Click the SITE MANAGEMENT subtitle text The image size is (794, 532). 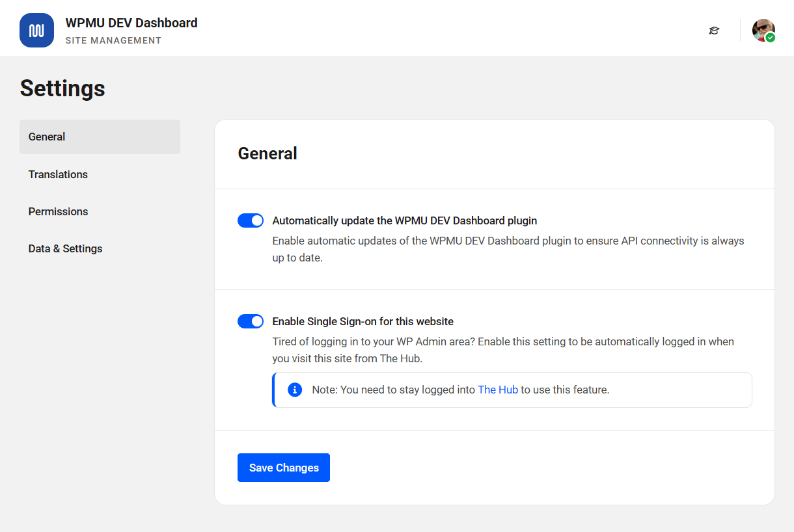(113, 40)
